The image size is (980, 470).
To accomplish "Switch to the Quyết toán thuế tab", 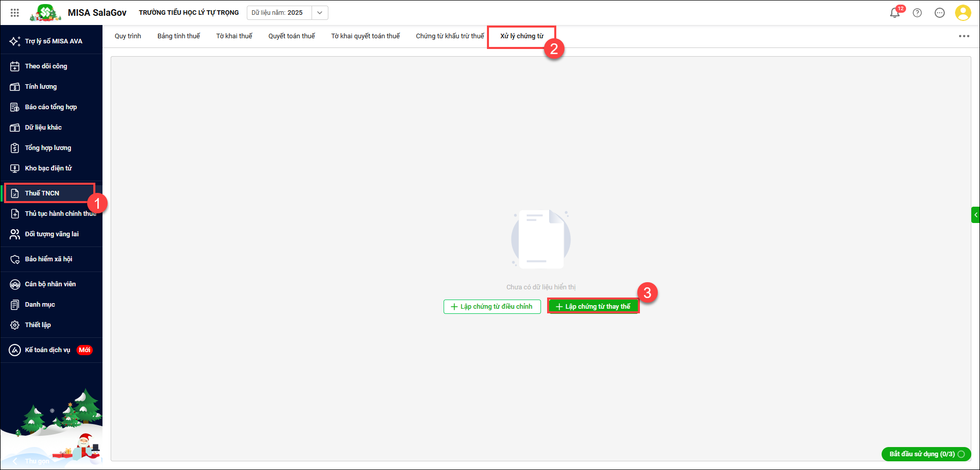I will pos(292,36).
